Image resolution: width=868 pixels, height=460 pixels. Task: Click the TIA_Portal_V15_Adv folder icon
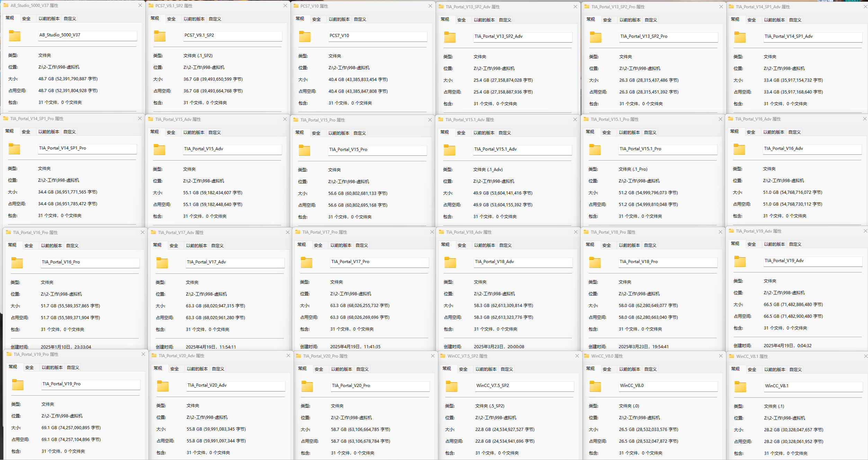pyautogui.click(x=159, y=150)
